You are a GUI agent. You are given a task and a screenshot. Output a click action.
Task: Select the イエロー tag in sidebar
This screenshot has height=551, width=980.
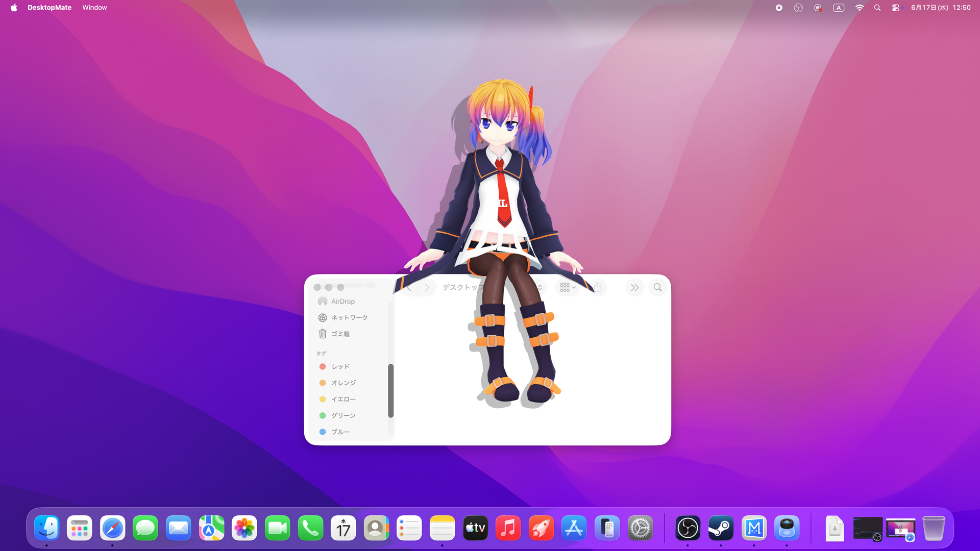pyautogui.click(x=351, y=399)
